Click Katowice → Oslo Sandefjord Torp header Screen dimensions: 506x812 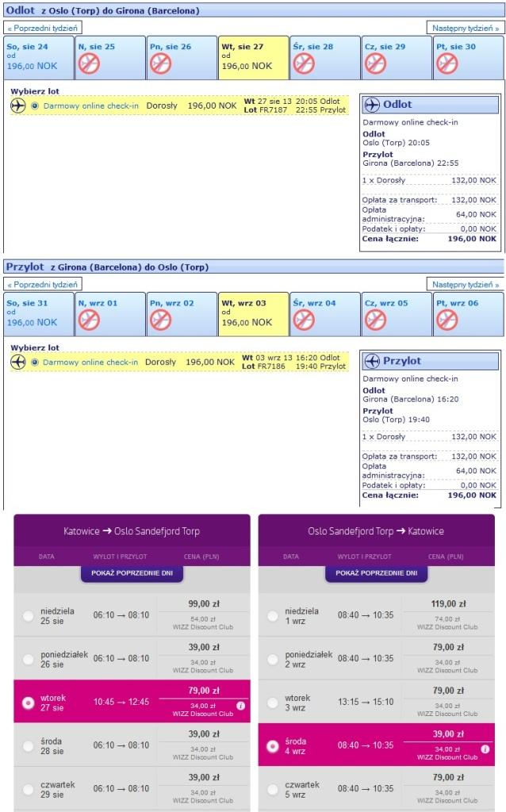pyautogui.click(x=132, y=531)
